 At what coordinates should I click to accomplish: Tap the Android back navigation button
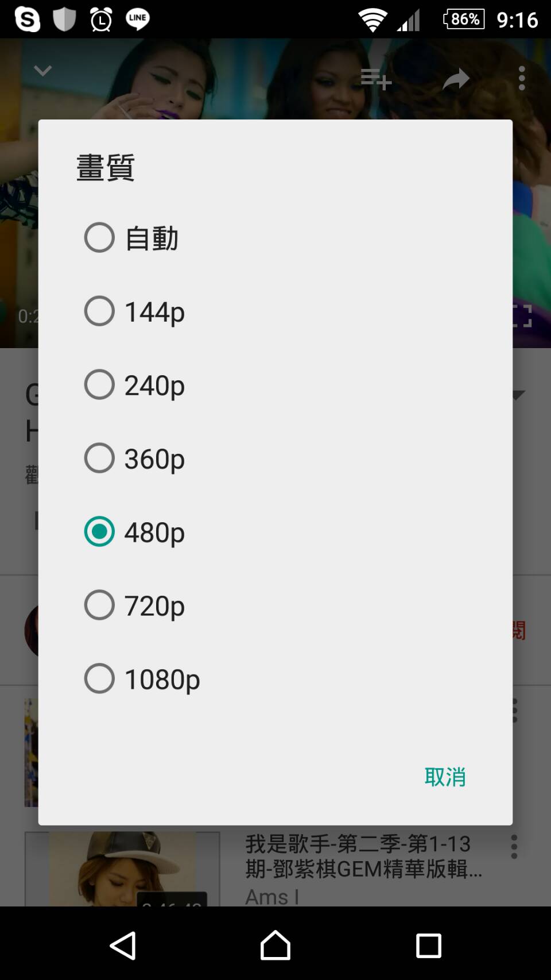point(123,945)
